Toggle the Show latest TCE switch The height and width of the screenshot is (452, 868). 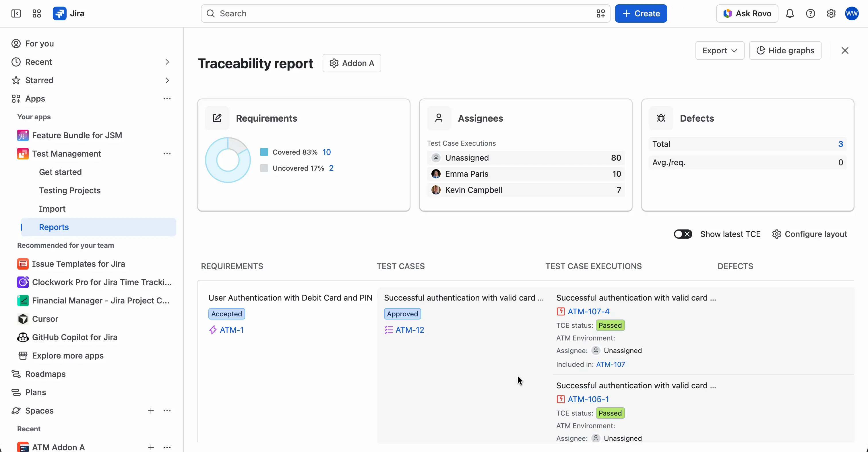pyautogui.click(x=683, y=234)
